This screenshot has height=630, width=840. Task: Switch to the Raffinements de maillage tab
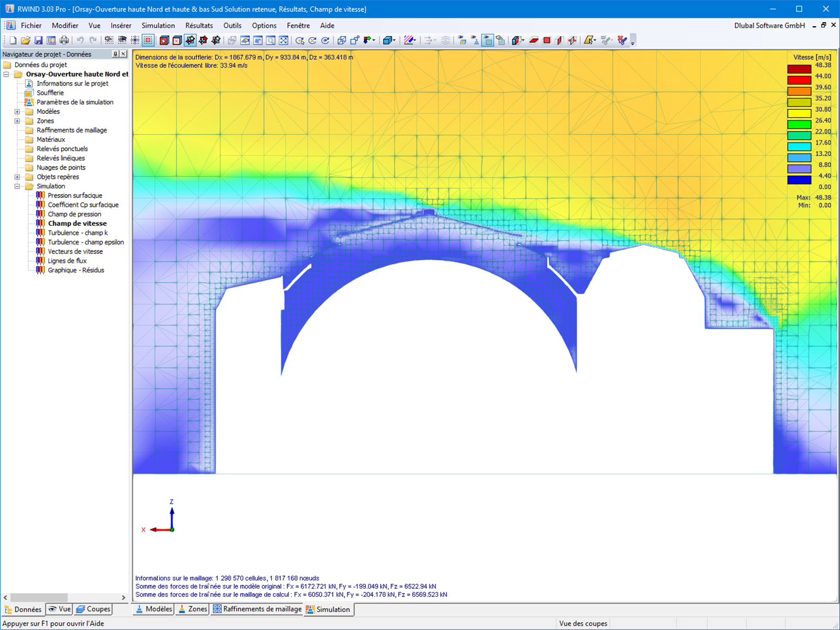click(257, 609)
